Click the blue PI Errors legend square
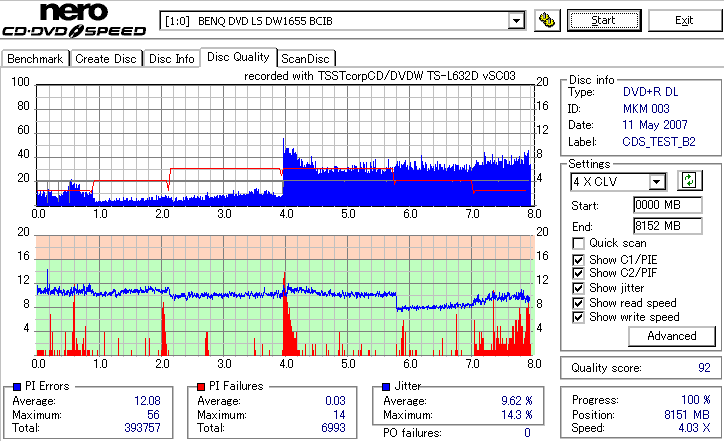This screenshot has height=441, width=724. (x=17, y=387)
